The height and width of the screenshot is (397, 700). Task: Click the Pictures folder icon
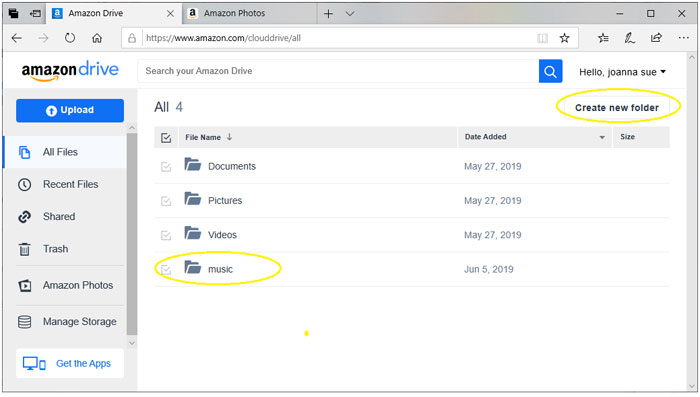193,199
